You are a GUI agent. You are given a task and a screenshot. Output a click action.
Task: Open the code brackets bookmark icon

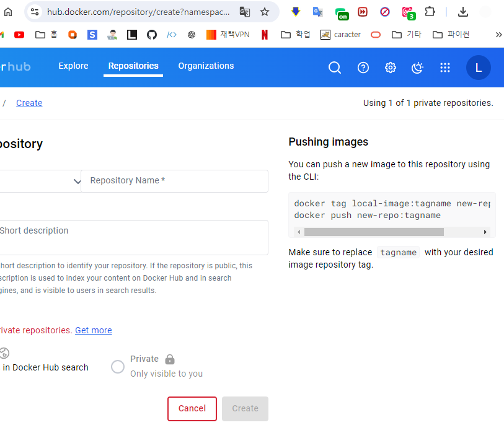tap(172, 34)
